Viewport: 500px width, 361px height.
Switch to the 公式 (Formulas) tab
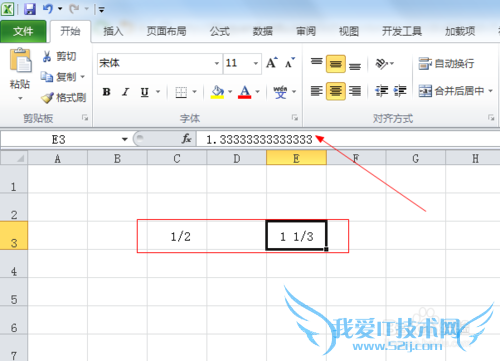pos(220,31)
